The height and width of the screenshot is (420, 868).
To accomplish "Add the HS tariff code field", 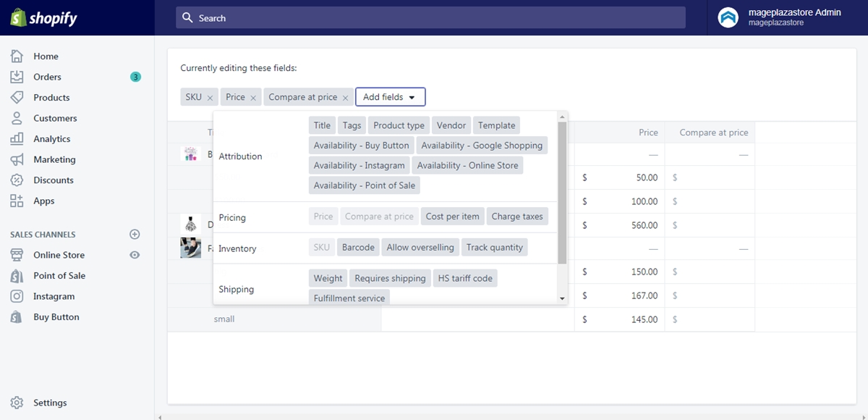I will tap(465, 278).
